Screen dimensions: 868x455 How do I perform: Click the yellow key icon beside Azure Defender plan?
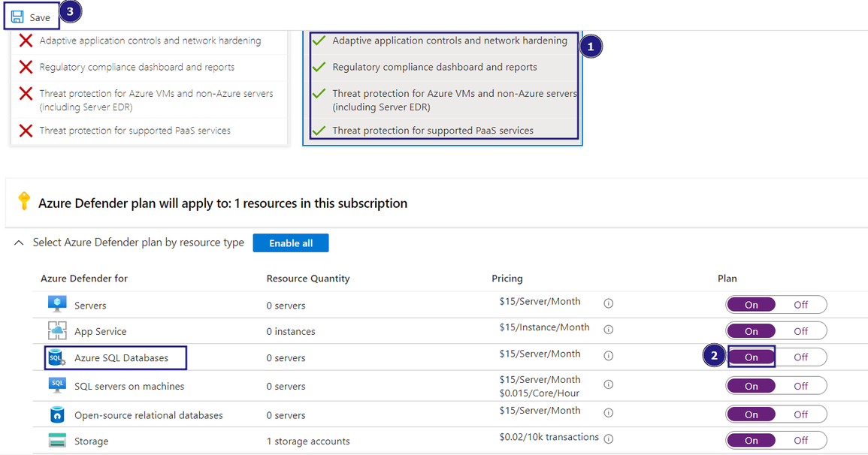(24, 201)
